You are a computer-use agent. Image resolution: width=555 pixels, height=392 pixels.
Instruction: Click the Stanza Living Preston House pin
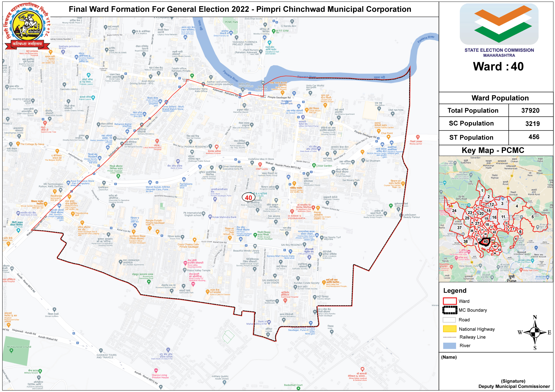(156, 370)
